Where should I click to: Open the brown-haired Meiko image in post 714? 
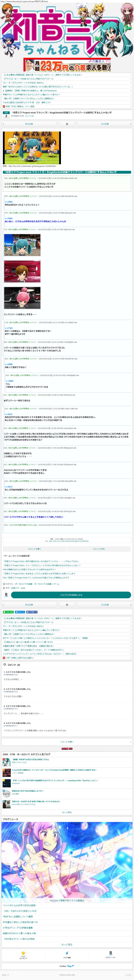pos(22,271)
